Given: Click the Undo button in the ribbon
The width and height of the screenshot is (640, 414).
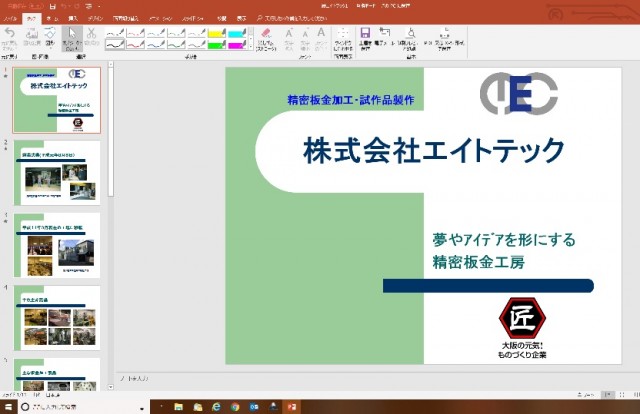Looking at the screenshot, I should tap(9, 38).
